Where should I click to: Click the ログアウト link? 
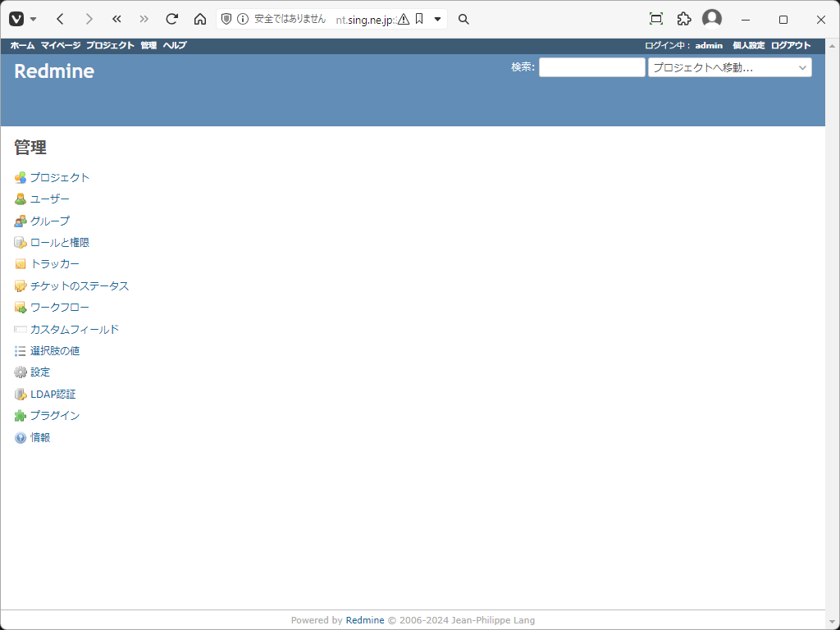(x=791, y=46)
